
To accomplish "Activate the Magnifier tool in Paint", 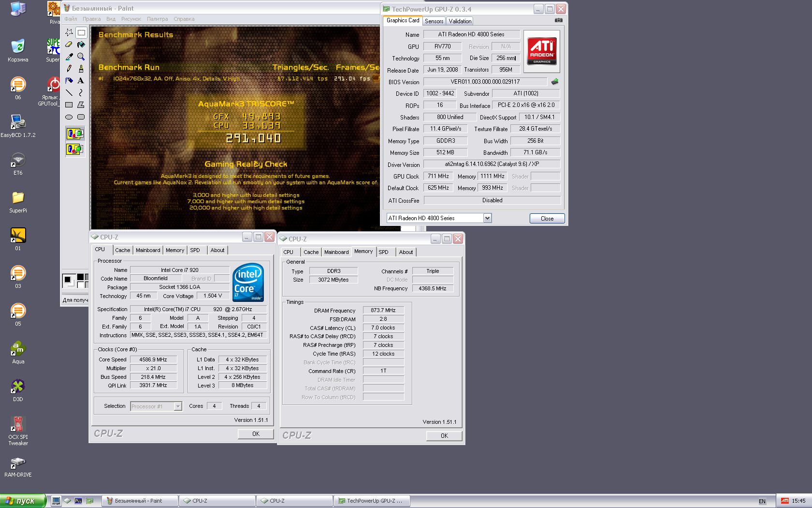I will pos(81,57).
